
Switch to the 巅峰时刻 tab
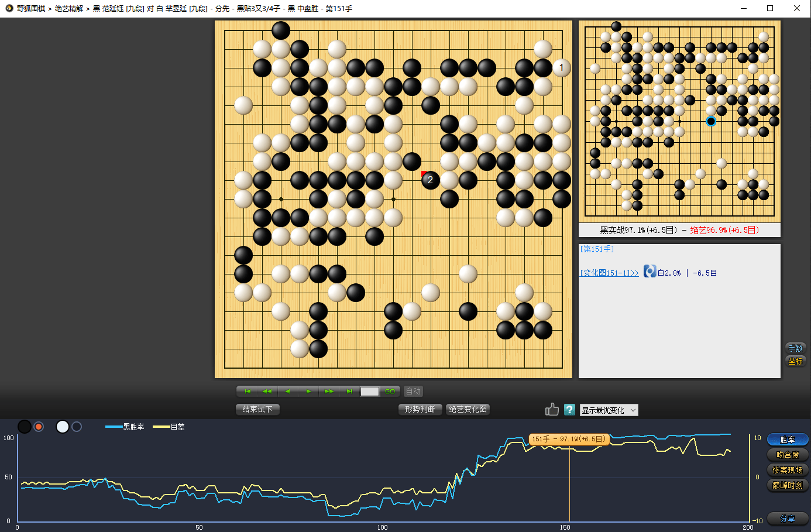[x=788, y=485]
